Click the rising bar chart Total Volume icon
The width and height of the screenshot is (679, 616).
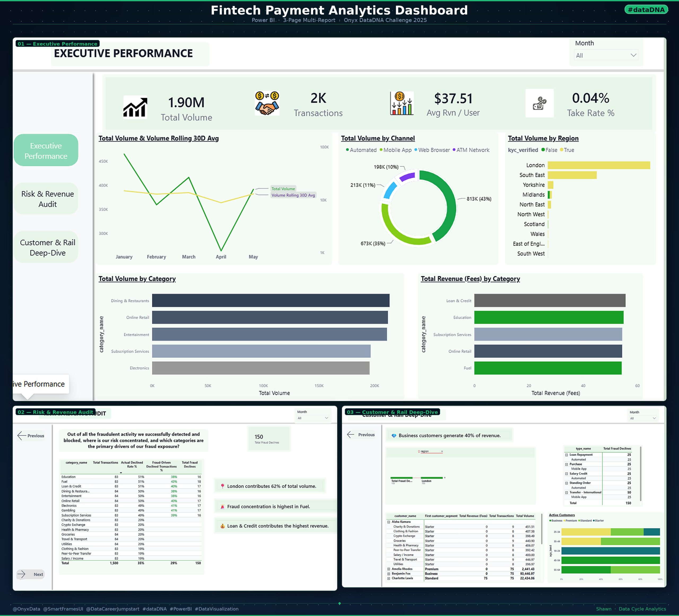click(x=135, y=107)
